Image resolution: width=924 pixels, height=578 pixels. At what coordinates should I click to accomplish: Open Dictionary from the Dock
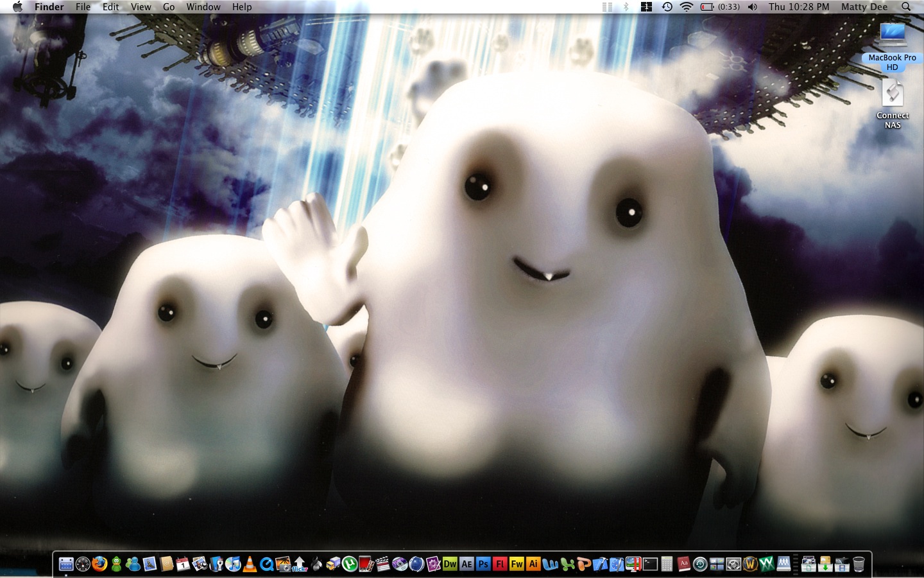pyautogui.click(x=683, y=564)
